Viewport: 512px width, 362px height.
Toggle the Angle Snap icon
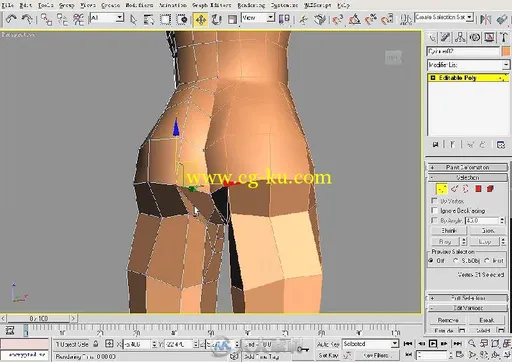pyautogui.click(x=354, y=20)
